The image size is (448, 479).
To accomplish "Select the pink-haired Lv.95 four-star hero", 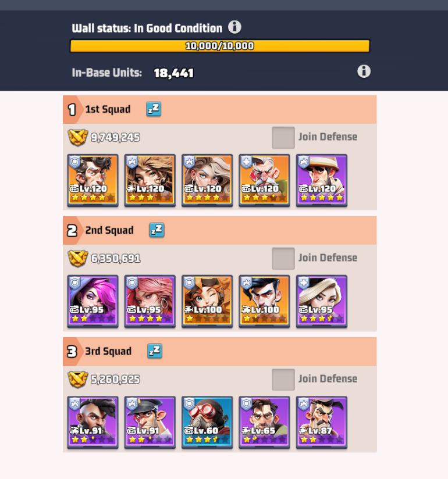I will pos(150,301).
